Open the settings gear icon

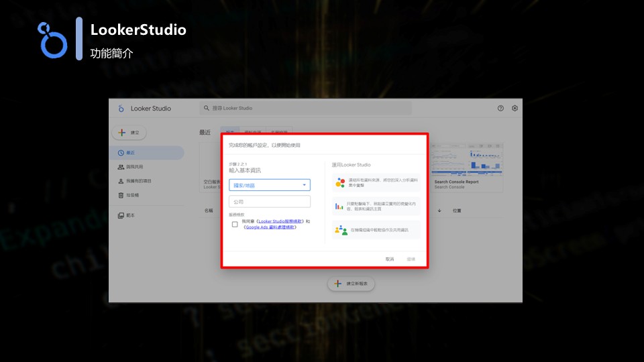click(515, 108)
